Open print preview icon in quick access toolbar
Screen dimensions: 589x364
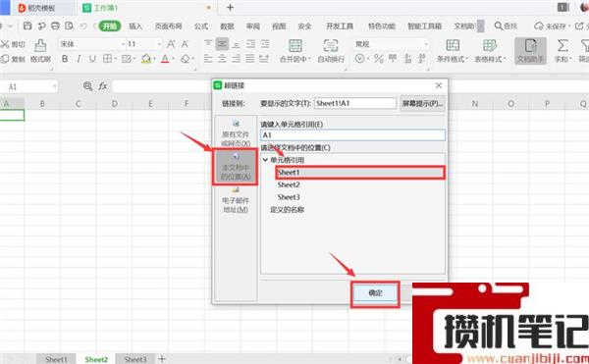[69, 26]
